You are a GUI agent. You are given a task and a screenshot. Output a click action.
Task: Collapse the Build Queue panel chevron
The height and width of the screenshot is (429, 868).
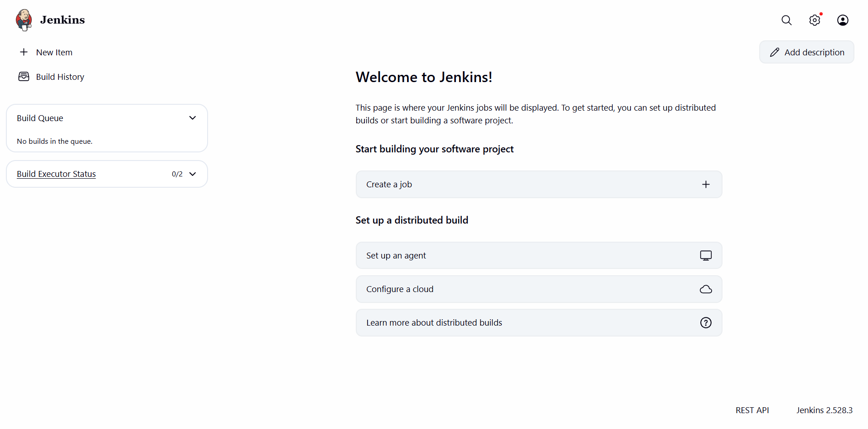pyautogui.click(x=193, y=118)
